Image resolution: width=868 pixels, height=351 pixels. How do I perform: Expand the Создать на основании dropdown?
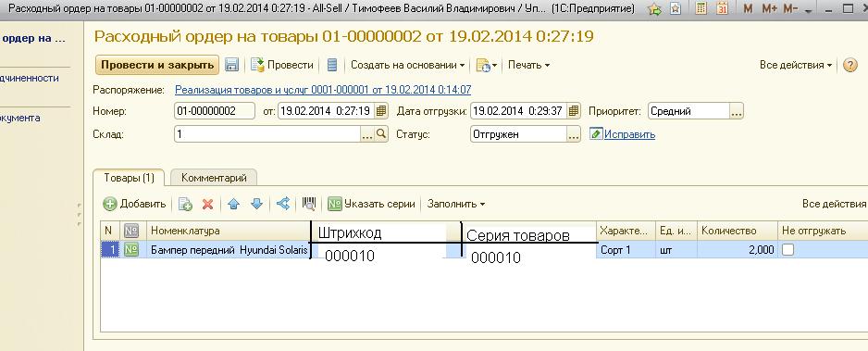click(x=407, y=65)
